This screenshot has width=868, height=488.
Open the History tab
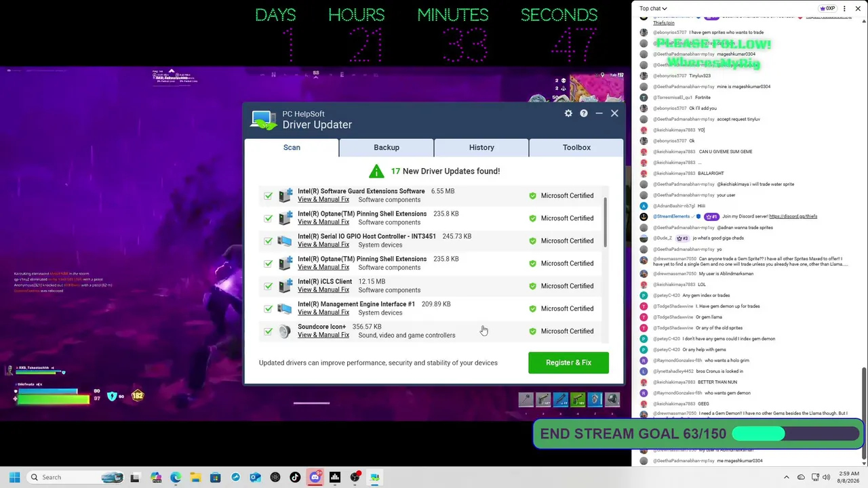[x=481, y=147]
